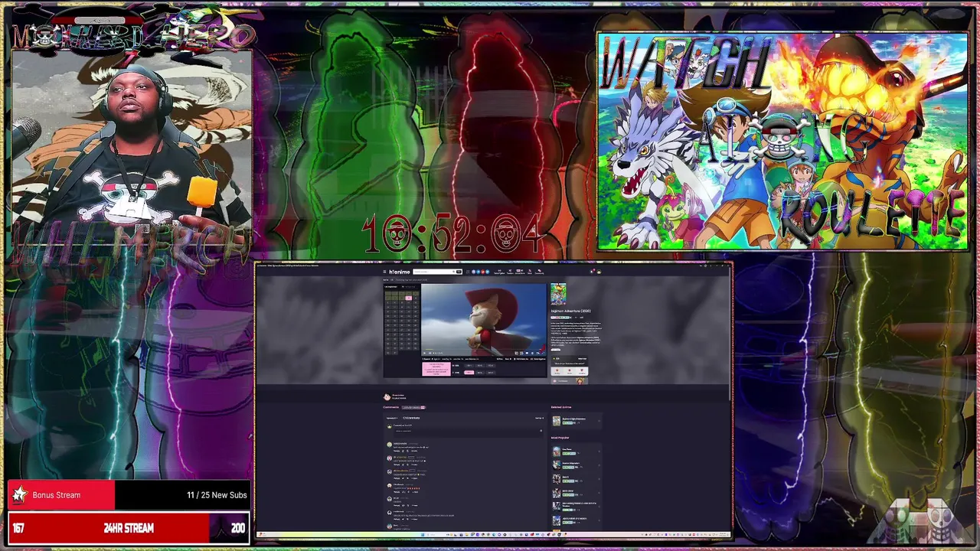Click the leave a comment text box
980x551 pixels.
[x=469, y=432]
